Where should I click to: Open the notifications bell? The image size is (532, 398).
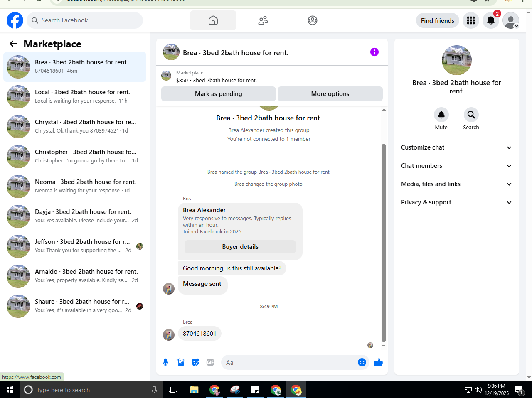pos(491,20)
